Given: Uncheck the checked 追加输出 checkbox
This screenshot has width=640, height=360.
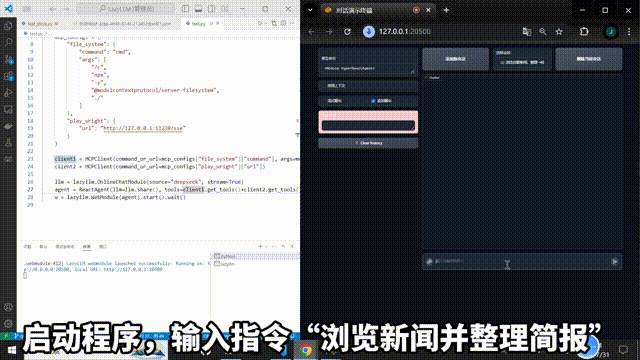Looking at the screenshot, I should (x=373, y=101).
